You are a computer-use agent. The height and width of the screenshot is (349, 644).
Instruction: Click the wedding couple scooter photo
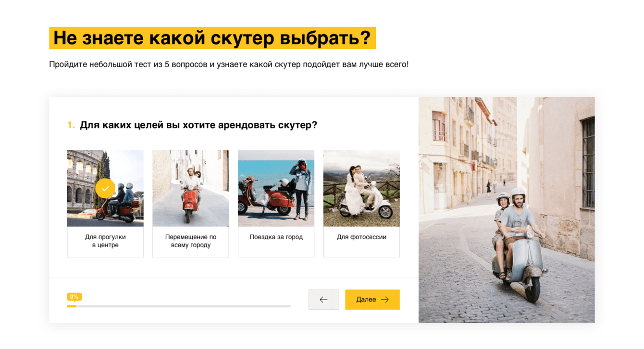(361, 188)
